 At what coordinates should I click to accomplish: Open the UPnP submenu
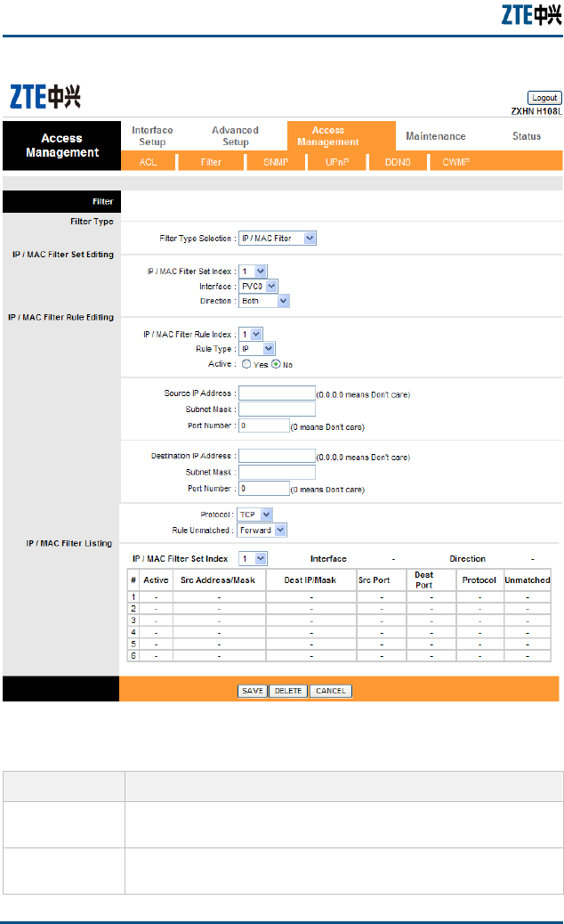[337, 162]
